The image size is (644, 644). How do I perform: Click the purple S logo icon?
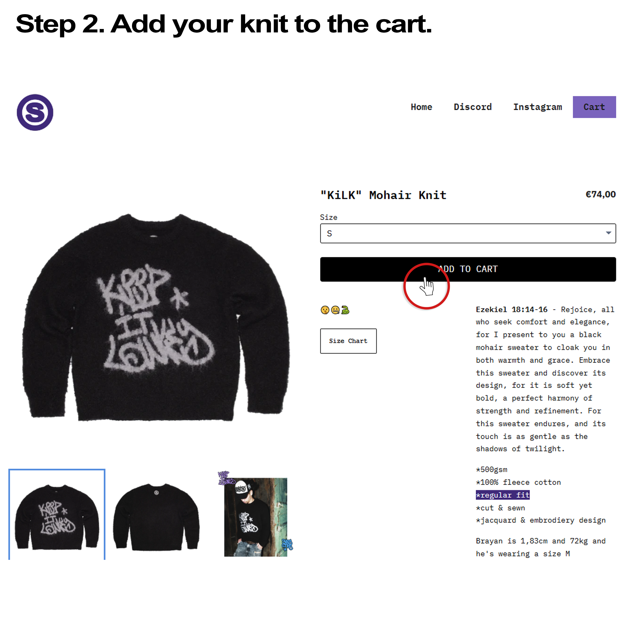pyautogui.click(x=35, y=112)
